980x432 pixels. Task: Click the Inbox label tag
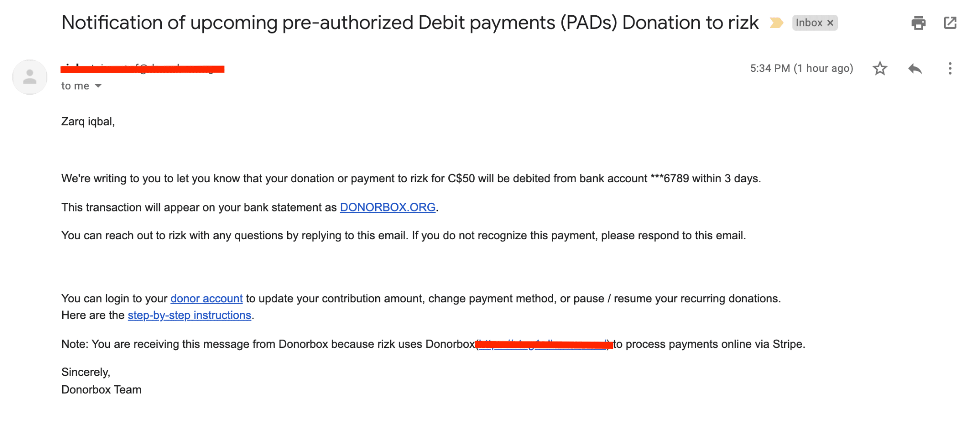809,23
